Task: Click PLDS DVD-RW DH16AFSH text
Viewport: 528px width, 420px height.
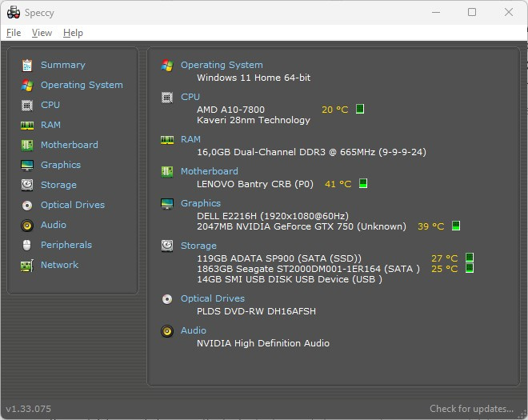Action: click(x=256, y=311)
